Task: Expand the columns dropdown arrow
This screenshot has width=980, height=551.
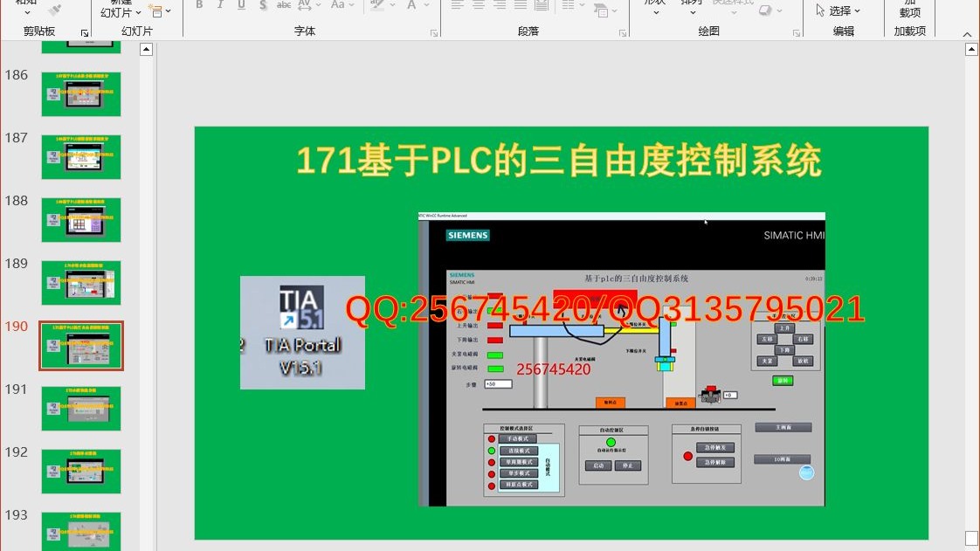Action: coord(581,5)
